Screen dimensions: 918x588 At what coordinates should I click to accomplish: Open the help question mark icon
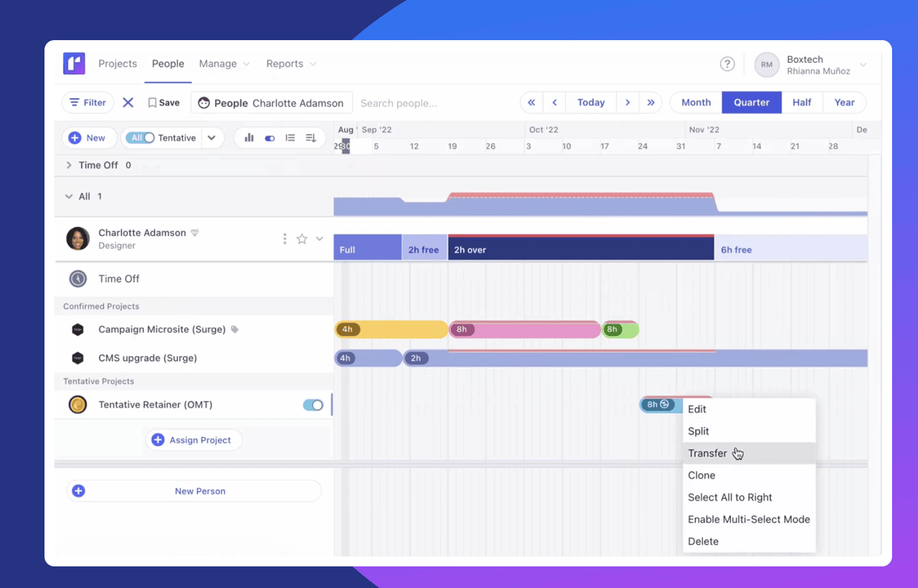tap(728, 64)
